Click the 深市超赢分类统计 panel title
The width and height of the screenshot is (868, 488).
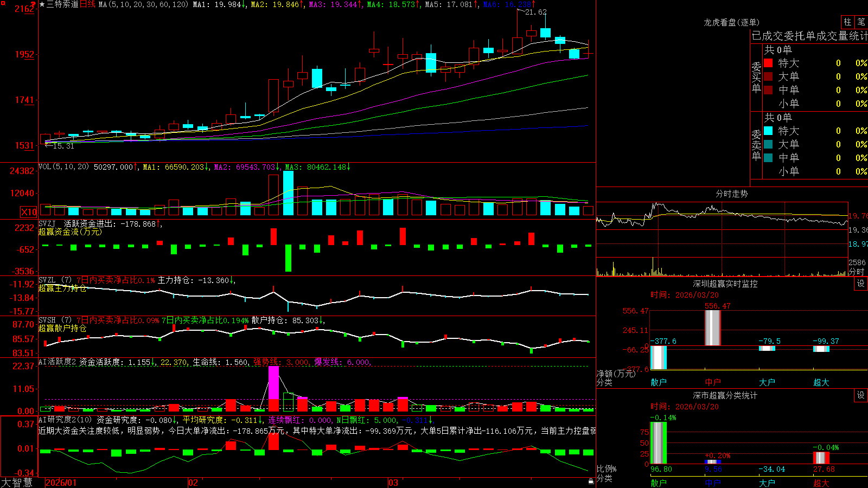pyautogui.click(x=725, y=395)
